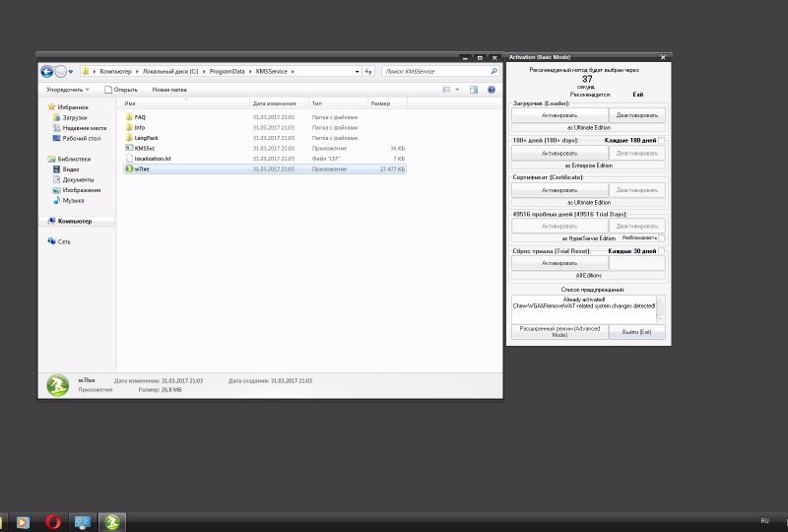Expand arrow after 'KMSService' in breadcrumb
The image size is (788, 532).
click(293, 71)
